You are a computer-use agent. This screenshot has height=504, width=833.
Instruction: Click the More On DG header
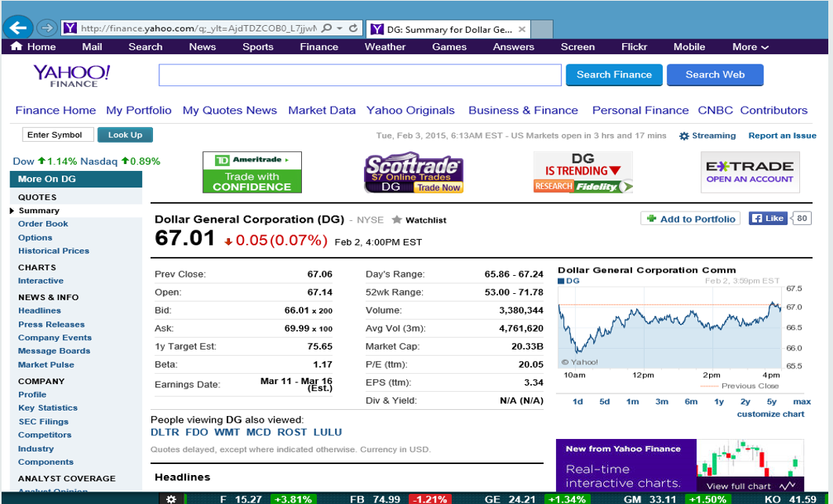pos(76,179)
